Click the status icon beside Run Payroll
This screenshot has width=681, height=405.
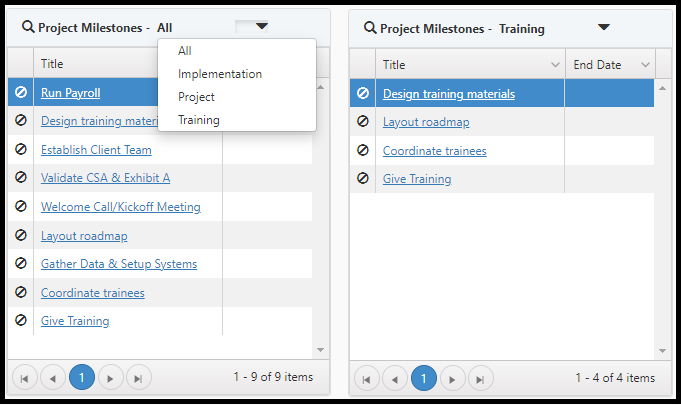pyautogui.click(x=20, y=92)
